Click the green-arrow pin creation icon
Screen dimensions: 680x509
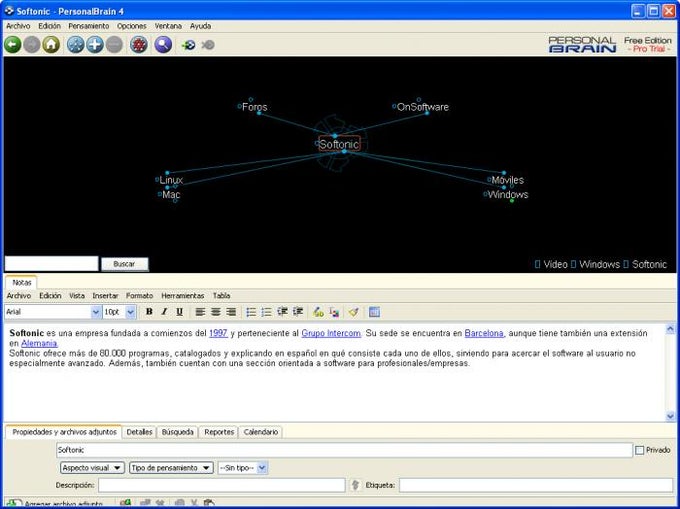(x=189, y=45)
